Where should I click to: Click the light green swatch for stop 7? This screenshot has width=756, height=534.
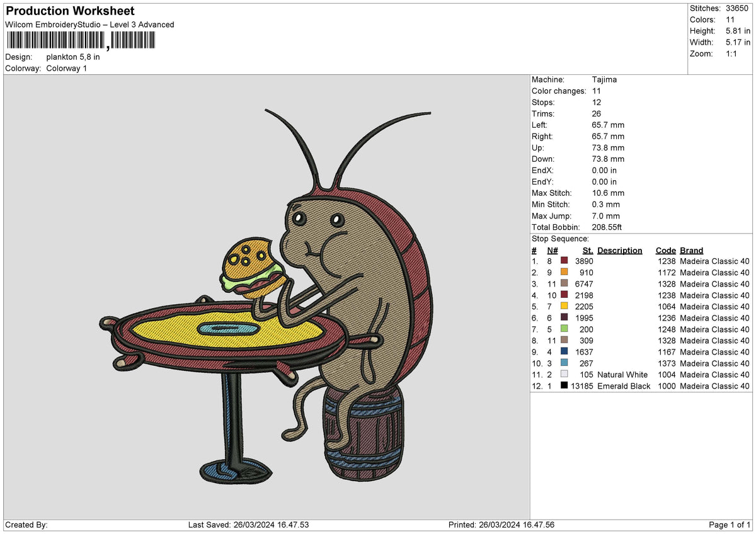pyautogui.click(x=564, y=329)
